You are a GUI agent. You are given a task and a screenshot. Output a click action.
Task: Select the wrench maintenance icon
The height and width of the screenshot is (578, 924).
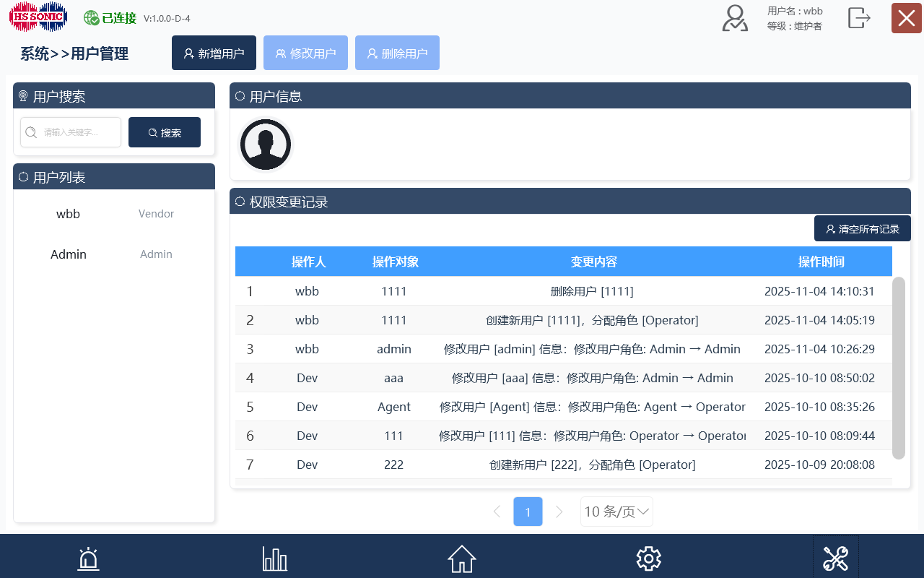click(x=835, y=558)
